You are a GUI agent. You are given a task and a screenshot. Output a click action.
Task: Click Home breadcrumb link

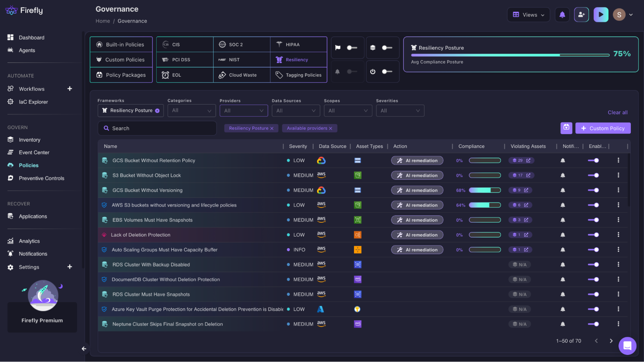(103, 21)
